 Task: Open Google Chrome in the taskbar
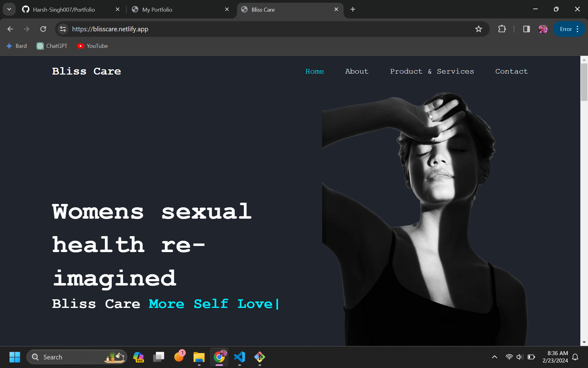pos(219,357)
